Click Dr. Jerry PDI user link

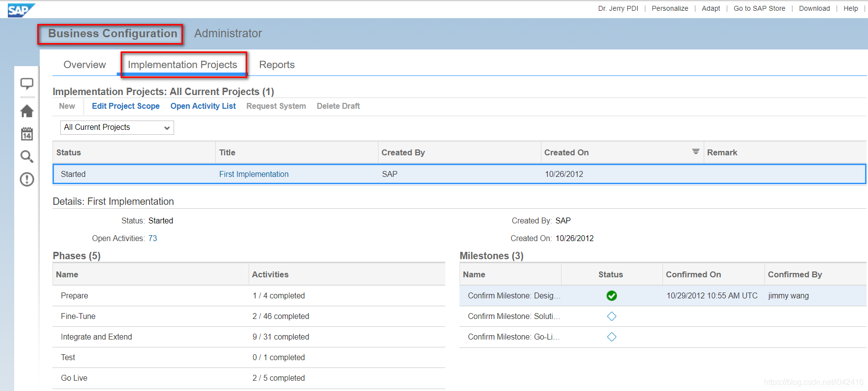click(618, 8)
